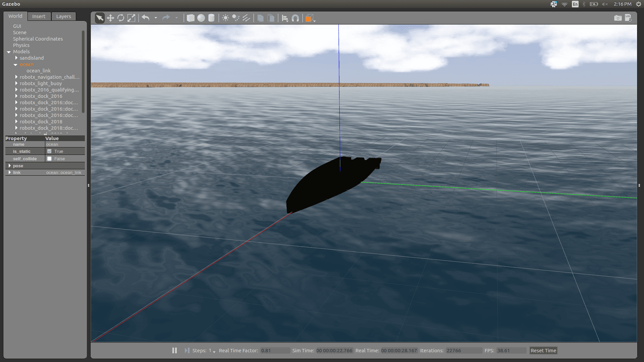This screenshot has height=362, width=644.
Task: Expand the sandisland model
Action: [16, 58]
